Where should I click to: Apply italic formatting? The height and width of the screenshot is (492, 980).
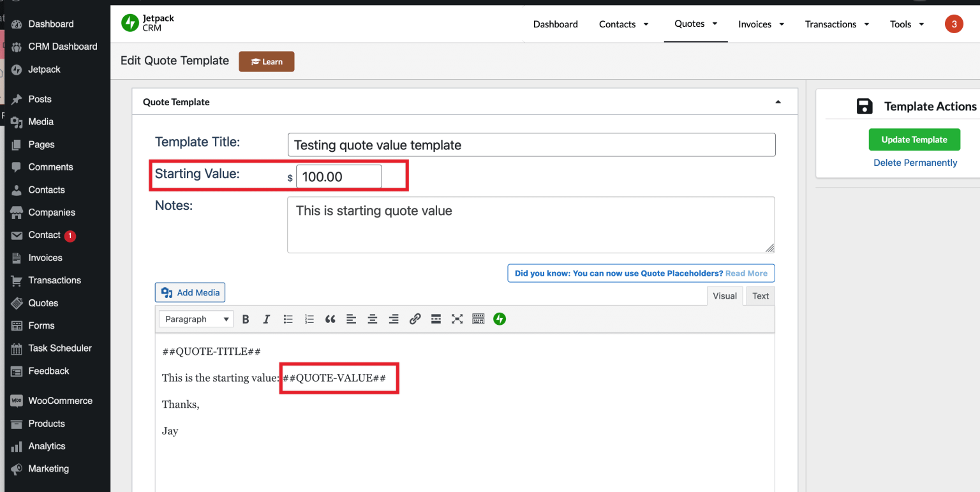point(266,318)
